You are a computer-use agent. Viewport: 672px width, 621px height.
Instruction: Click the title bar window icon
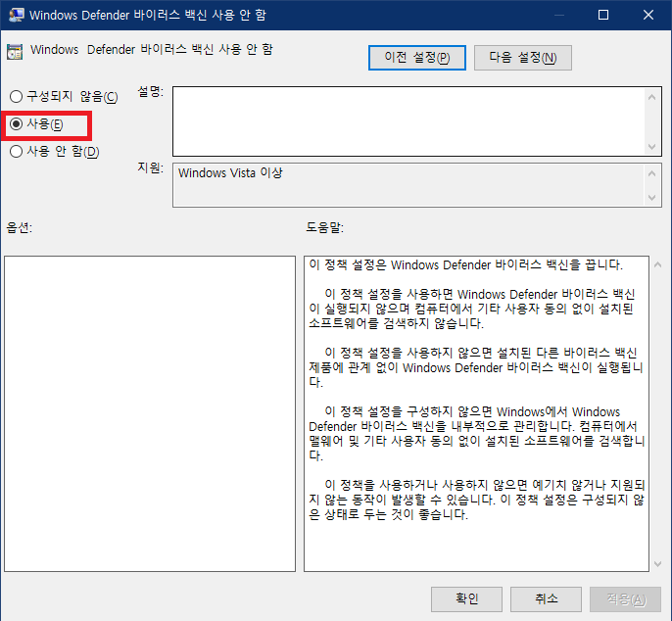(x=17, y=15)
